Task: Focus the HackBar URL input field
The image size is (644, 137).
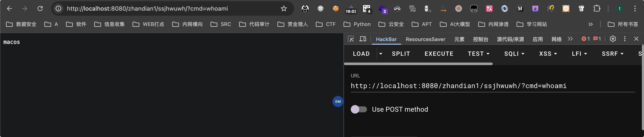Action: point(492,86)
